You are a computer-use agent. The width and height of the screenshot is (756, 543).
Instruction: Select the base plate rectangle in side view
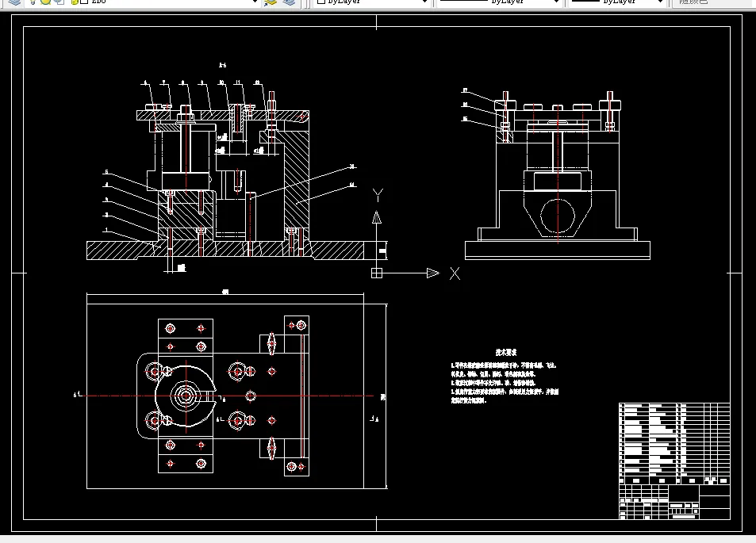pyautogui.click(x=558, y=250)
